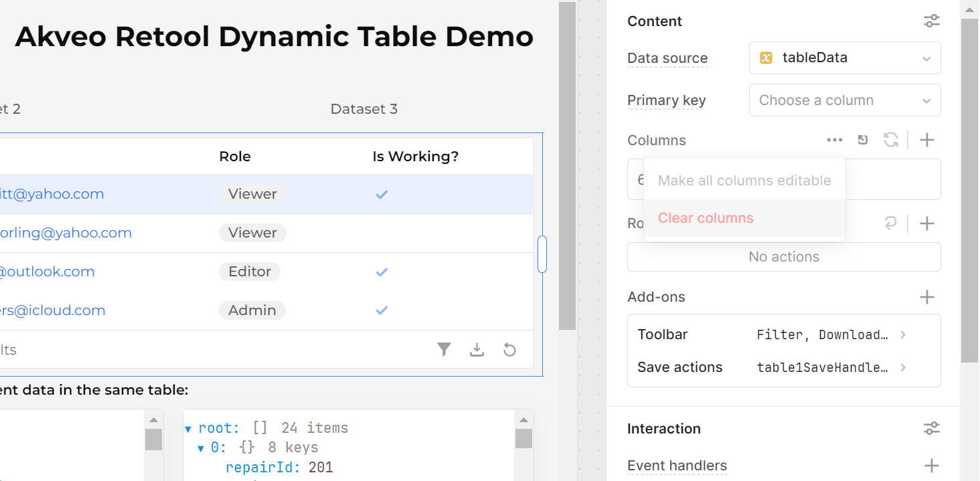The image size is (980, 481).
Task: Click the table download icon
Action: (x=477, y=349)
